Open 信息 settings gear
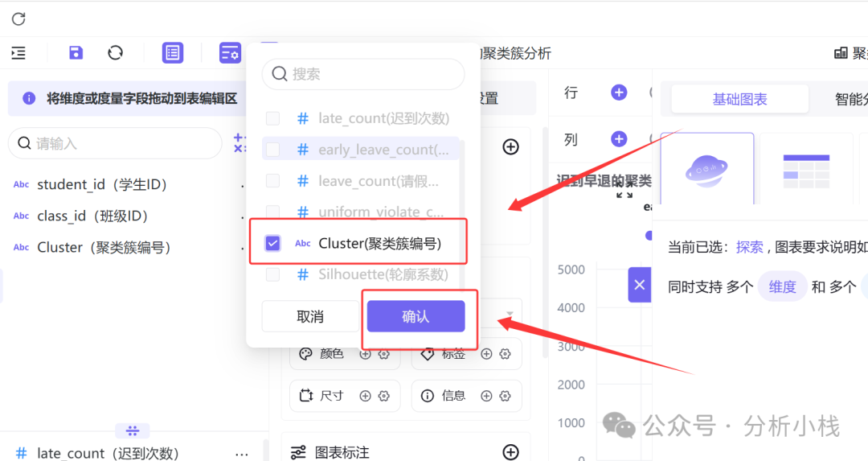 click(505, 396)
